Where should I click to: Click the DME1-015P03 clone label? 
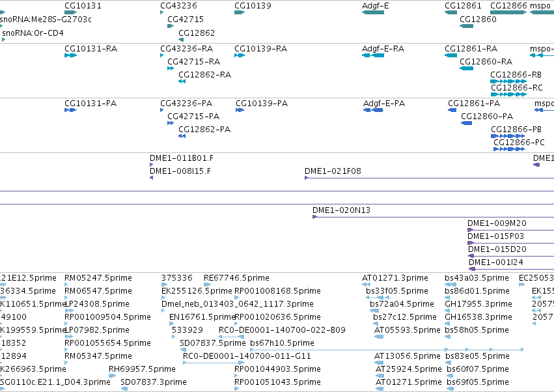[x=495, y=236]
